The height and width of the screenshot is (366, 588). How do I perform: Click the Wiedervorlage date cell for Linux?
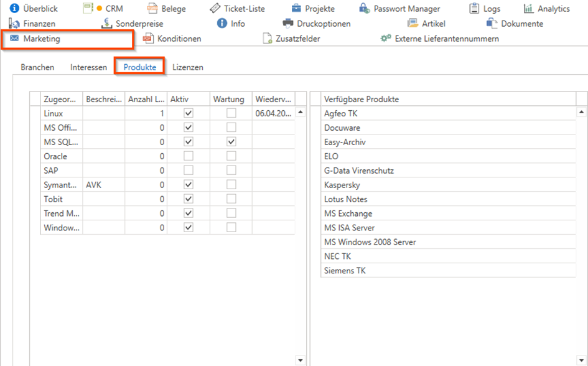click(273, 113)
